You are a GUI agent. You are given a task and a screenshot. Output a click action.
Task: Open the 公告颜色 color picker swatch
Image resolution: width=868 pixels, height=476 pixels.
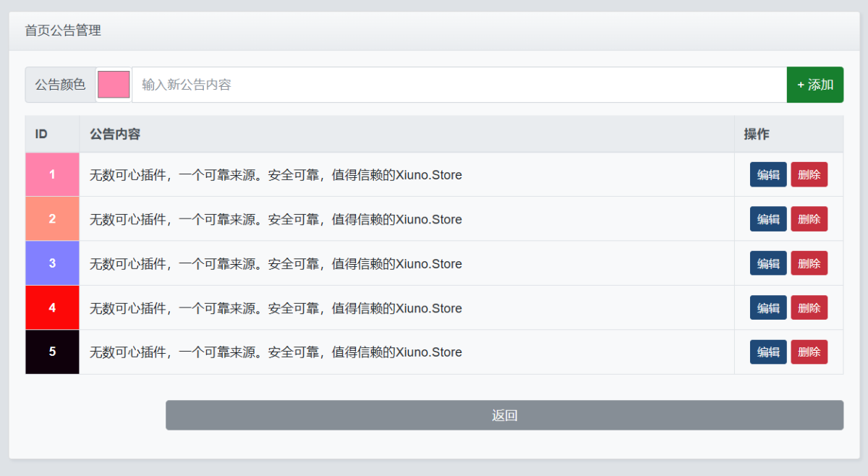click(x=114, y=85)
